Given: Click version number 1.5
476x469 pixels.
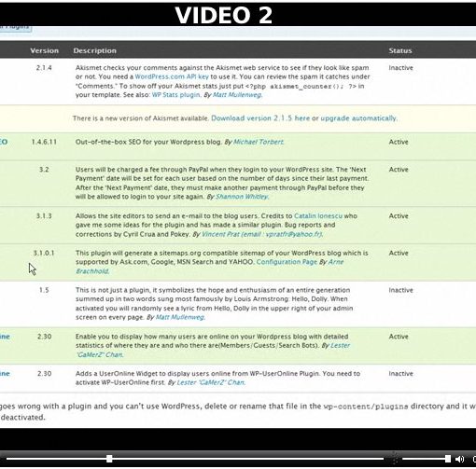Looking at the screenshot, I should 44,290.
